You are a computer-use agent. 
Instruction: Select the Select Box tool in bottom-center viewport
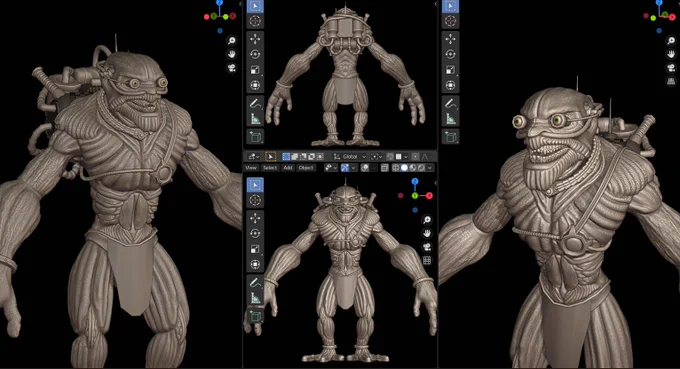tap(255, 185)
